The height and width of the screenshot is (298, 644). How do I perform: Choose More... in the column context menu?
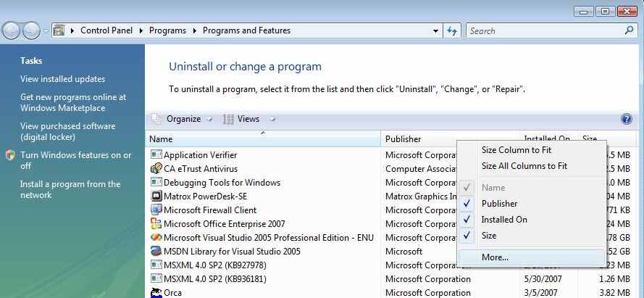click(495, 257)
